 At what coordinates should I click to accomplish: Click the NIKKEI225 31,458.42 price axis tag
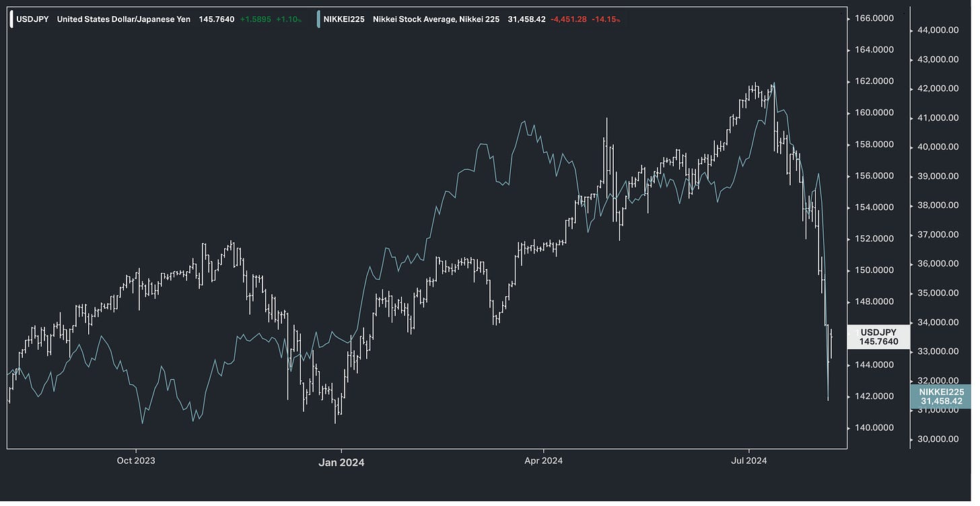[x=941, y=396]
